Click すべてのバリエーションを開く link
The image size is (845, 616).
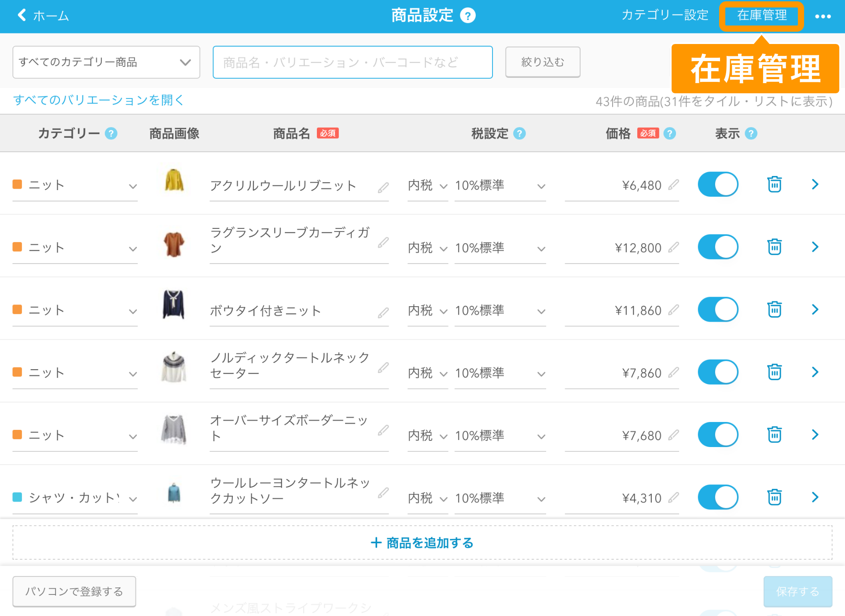(98, 100)
